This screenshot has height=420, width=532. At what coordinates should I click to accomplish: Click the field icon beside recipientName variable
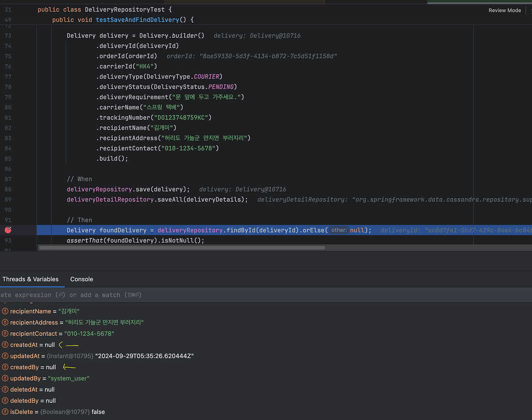[x=4, y=311]
